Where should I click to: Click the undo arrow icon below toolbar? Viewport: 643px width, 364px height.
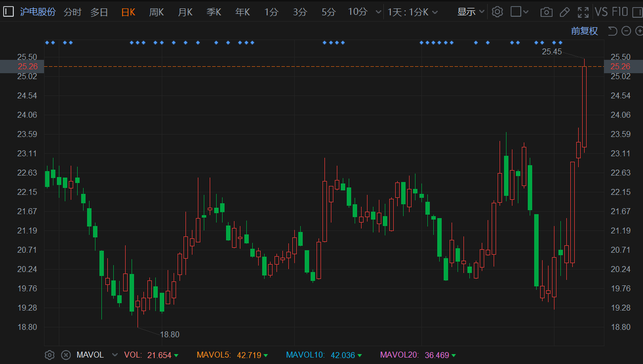pyautogui.click(x=612, y=31)
